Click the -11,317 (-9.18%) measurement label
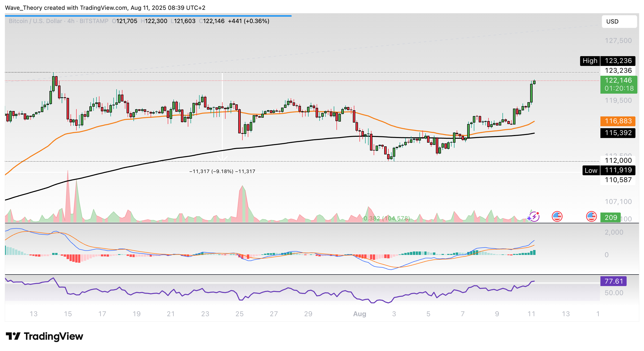The image size is (644, 351). [x=222, y=171]
